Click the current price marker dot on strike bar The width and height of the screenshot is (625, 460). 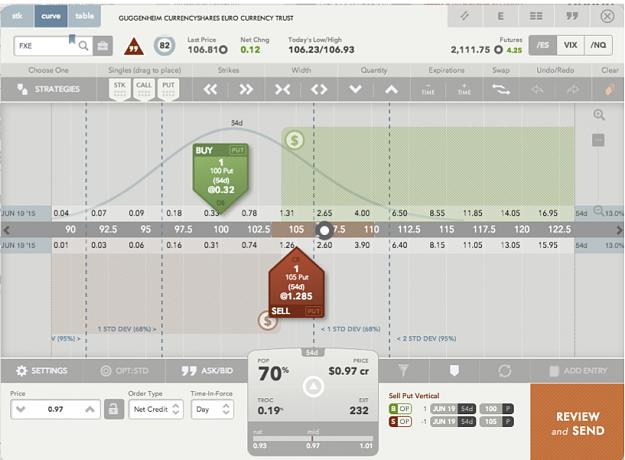pyautogui.click(x=324, y=230)
